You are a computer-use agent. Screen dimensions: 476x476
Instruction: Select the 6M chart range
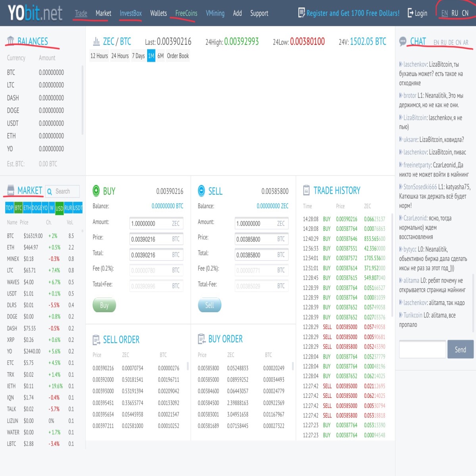tap(161, 56)
